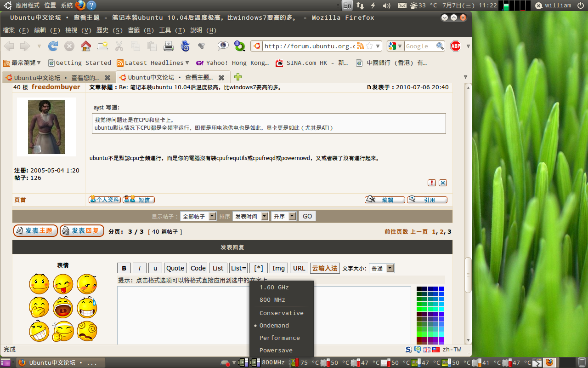Select the Performance CPU governor
Image resolution: width=588 pixels, height=368 pixels.
[282, 338]
